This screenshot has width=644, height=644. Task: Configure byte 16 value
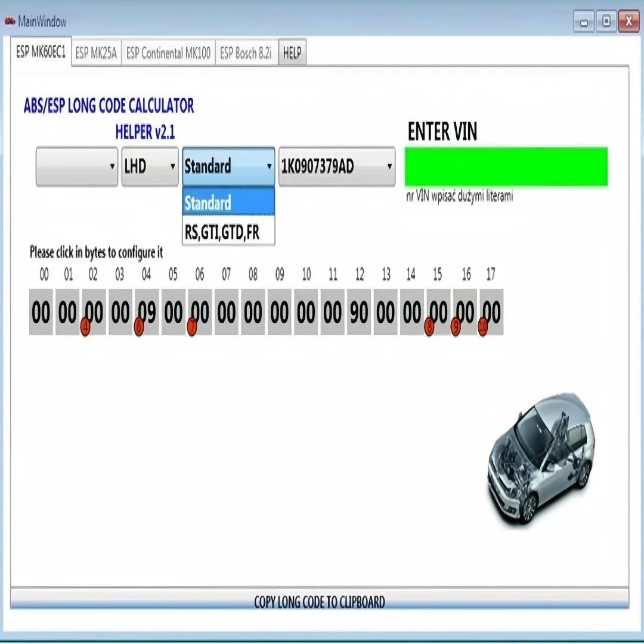coord(465,312)
